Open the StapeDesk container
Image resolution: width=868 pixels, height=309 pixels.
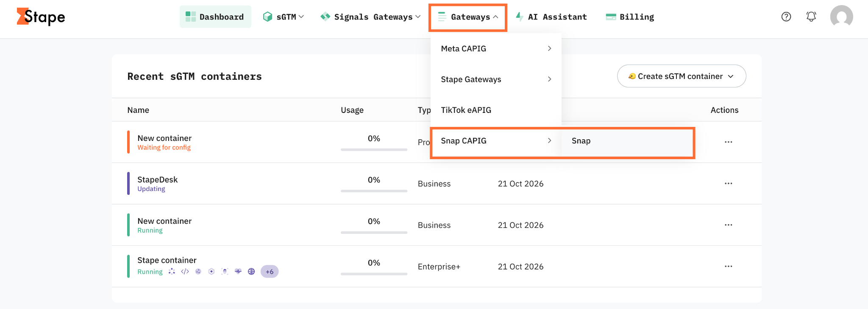(157, 180)
